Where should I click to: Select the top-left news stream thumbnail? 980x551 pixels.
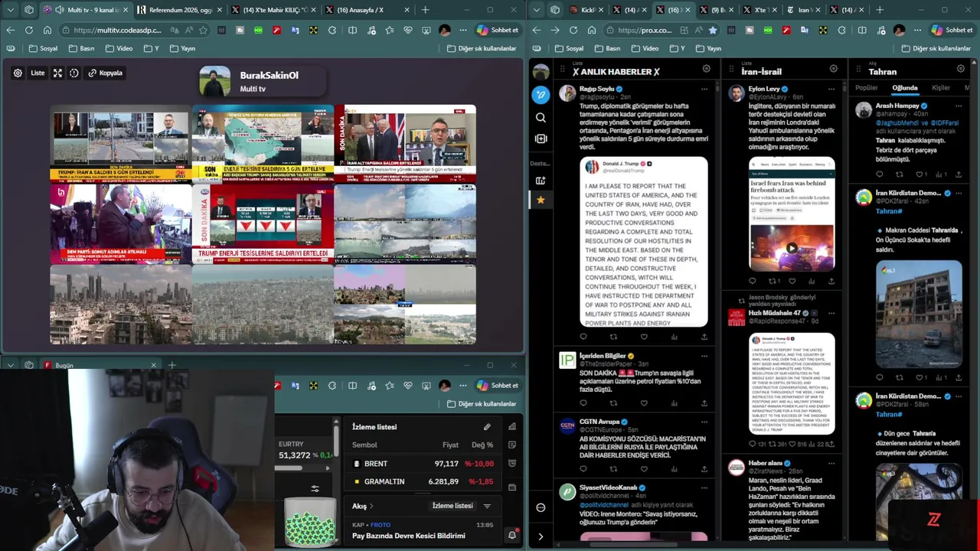120,144
